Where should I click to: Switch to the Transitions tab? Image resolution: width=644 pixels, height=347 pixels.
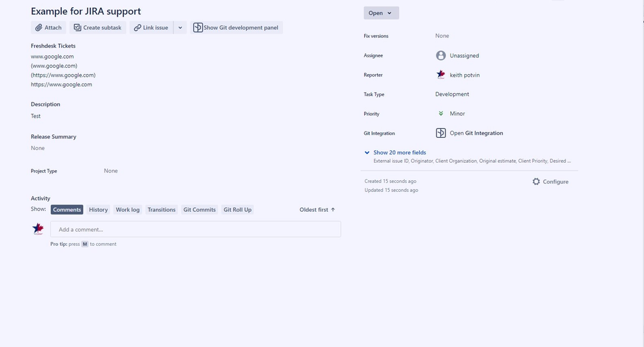click(161, 210)
